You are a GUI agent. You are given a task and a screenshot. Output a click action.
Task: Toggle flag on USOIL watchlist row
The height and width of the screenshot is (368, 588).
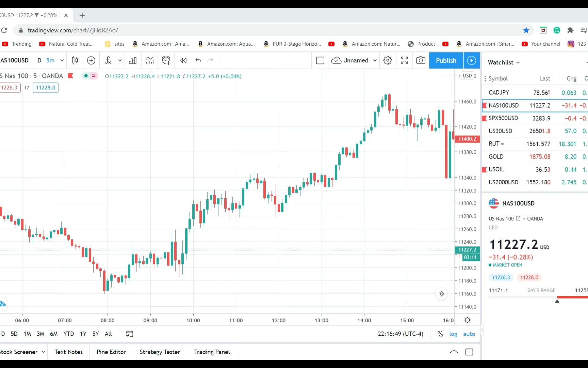(485, 169)
